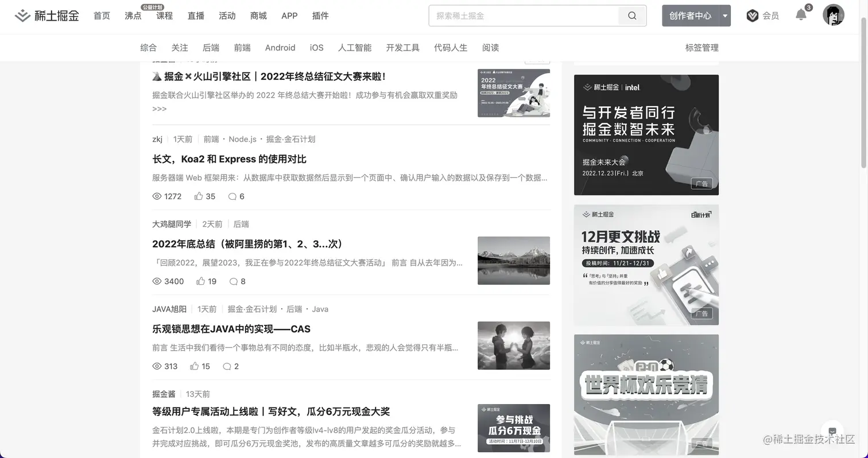Open the 12月更文挑战 ad banner
Screen dimensions: 868x458
646,265
